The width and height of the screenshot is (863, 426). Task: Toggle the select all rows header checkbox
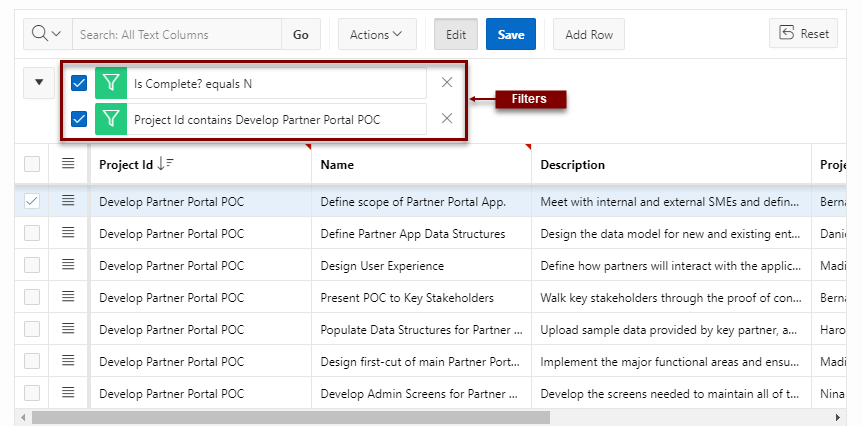tap(33, 164)
